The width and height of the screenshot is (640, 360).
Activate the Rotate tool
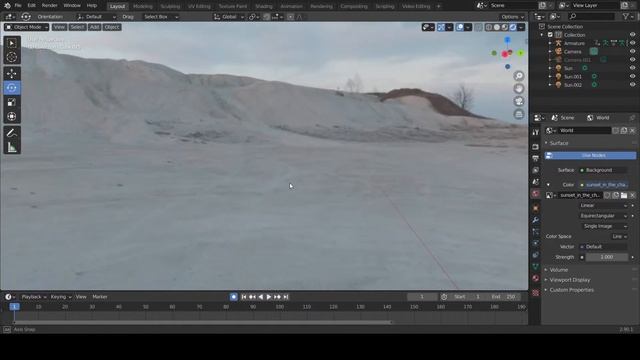pyautogui.click(x=12, y=88)
